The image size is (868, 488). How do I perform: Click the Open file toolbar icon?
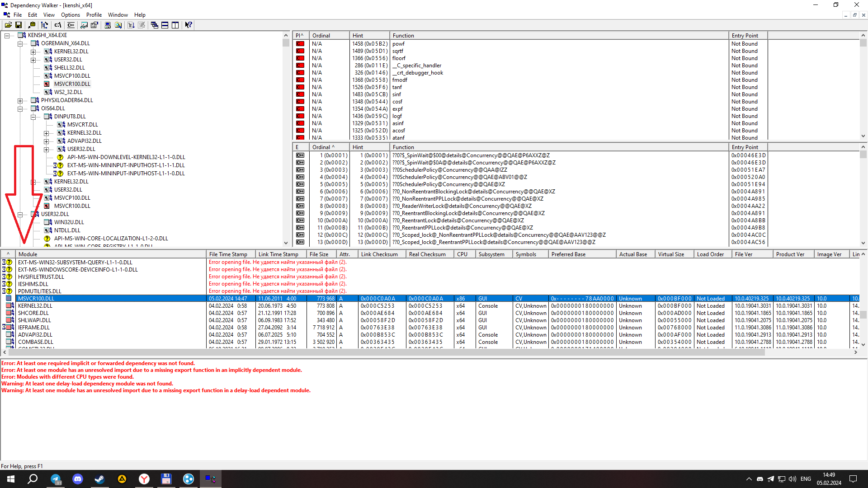pos(8,25)
